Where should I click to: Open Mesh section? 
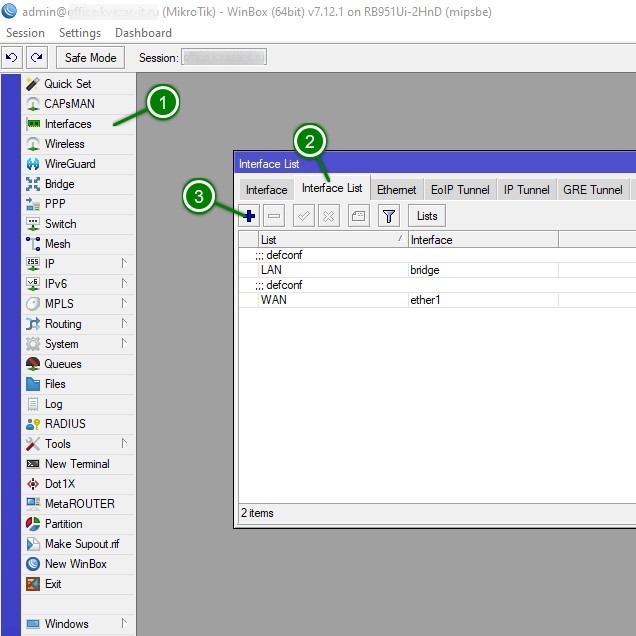pos(79,244)
